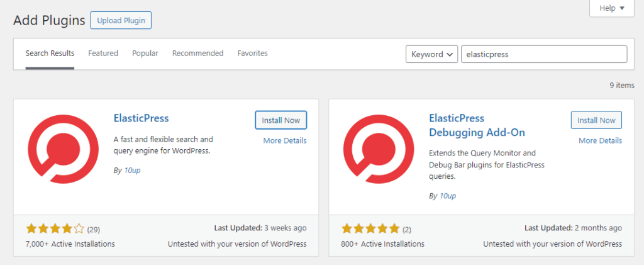Click the ElasticPress plugin logo icon
The height and width of the screenshot is (265, 644).
pos(63,149)
